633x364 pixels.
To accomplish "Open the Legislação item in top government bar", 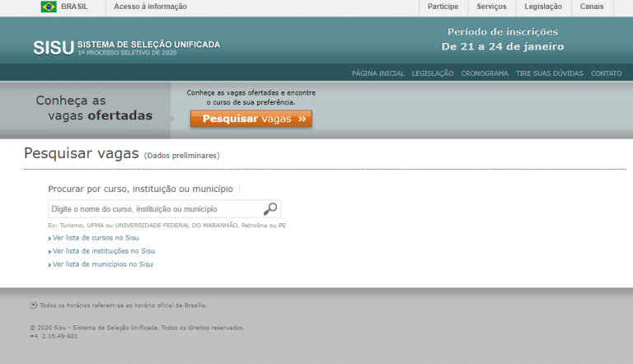I will coord(543,7).
